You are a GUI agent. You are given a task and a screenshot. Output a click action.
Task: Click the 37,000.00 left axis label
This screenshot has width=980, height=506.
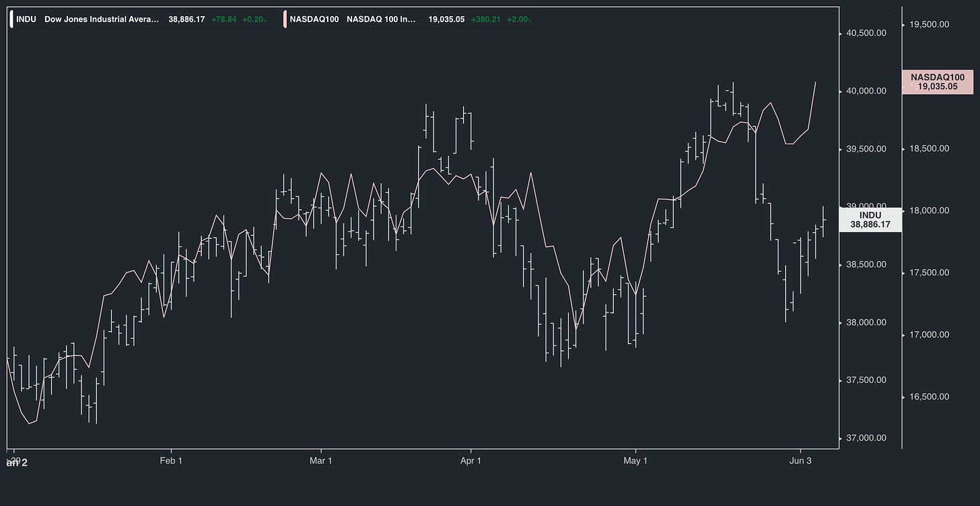pos(866,438)
